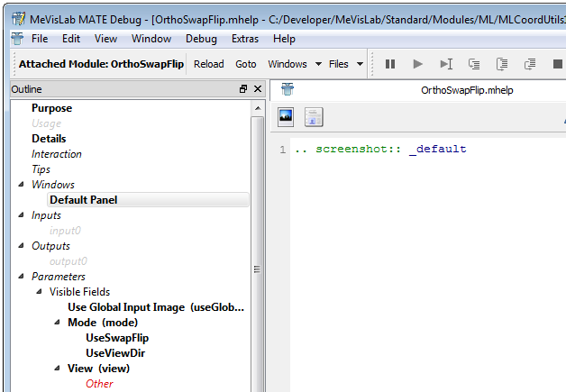The width and height of the screenshot is (566, 392).
Task: Click the run-to-cursor debug icon
Action: tap(445, 64)
